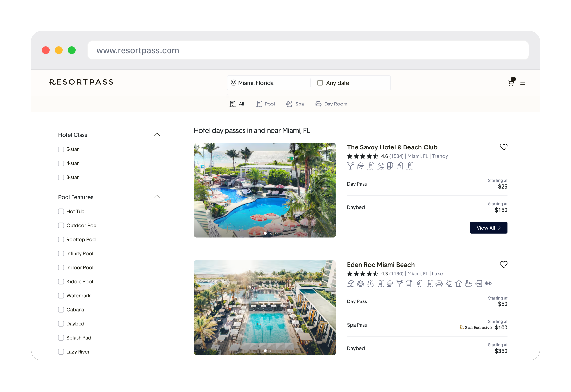Click Savoy food service cloche icon
The width and height of the screenshot is (571, 392).
[360, 166]
